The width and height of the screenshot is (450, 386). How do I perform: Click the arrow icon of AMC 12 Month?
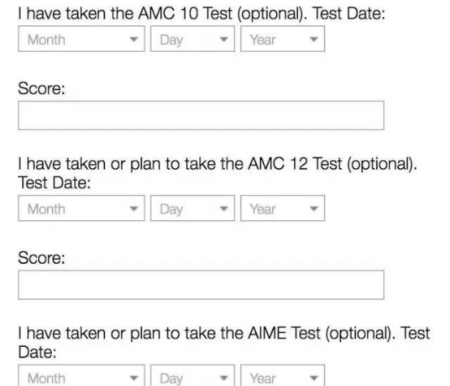(x=134, y=209)
